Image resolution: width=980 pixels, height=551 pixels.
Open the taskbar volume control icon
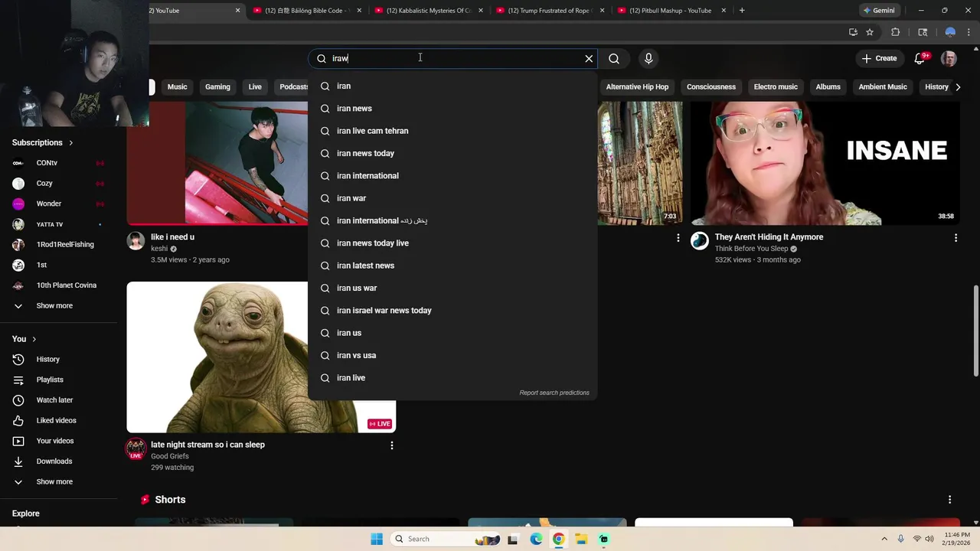point(929,539)
